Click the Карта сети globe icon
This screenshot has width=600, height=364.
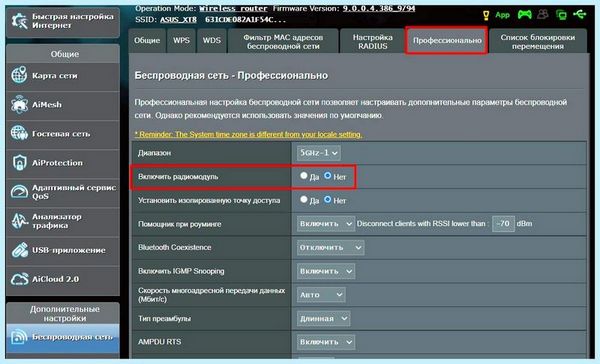point(19,75)
